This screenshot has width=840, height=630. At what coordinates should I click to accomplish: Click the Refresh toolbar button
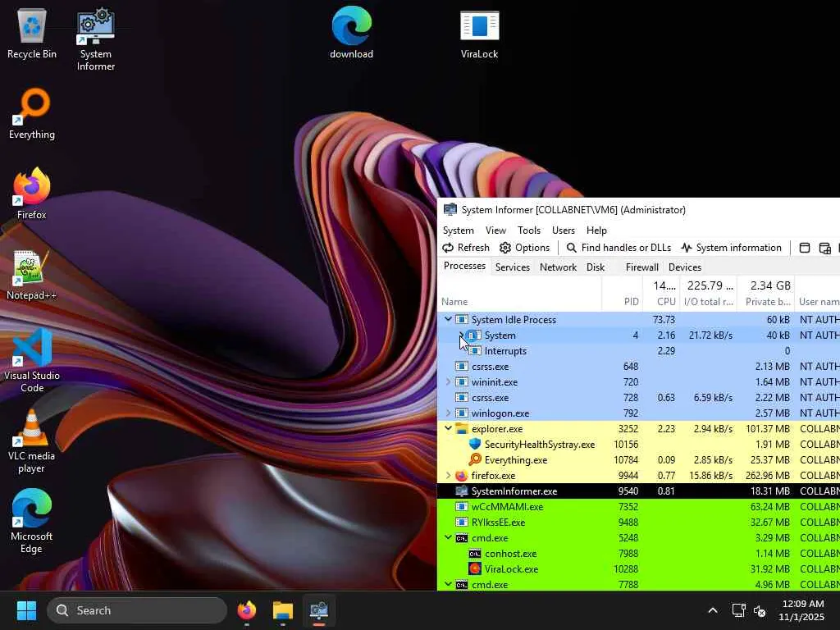pos(466,248)
